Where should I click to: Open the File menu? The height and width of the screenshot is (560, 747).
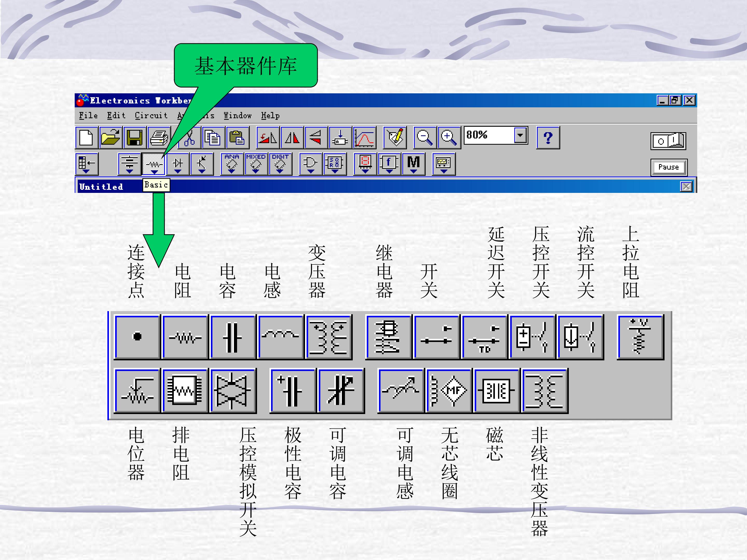point(88,116)
